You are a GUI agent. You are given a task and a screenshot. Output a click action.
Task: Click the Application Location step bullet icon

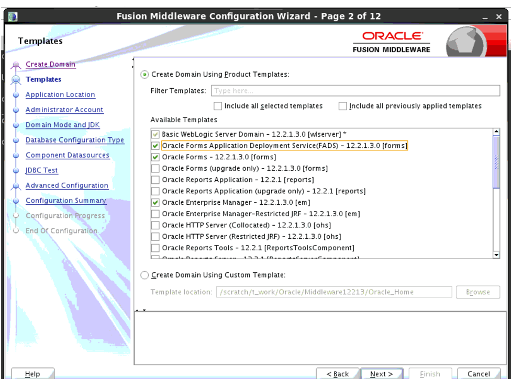click(16, 95)
